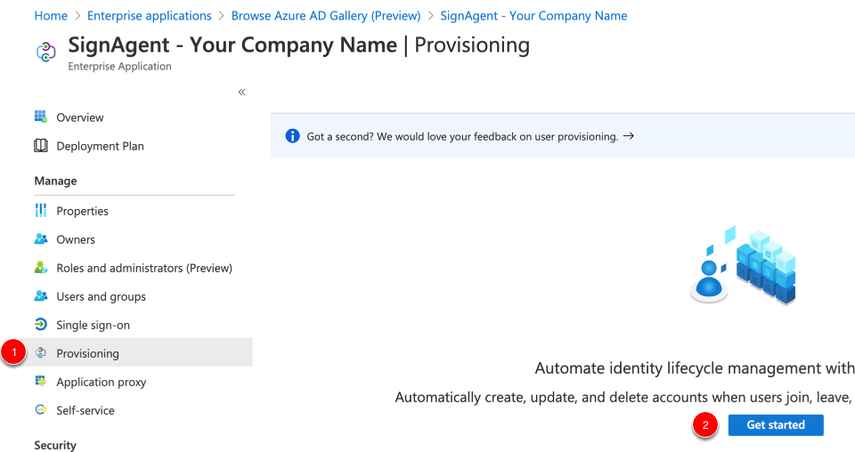Click the Deployment Plan book icon
The width and height of the screenshot is (855, 452).
(x=40, y=146)
